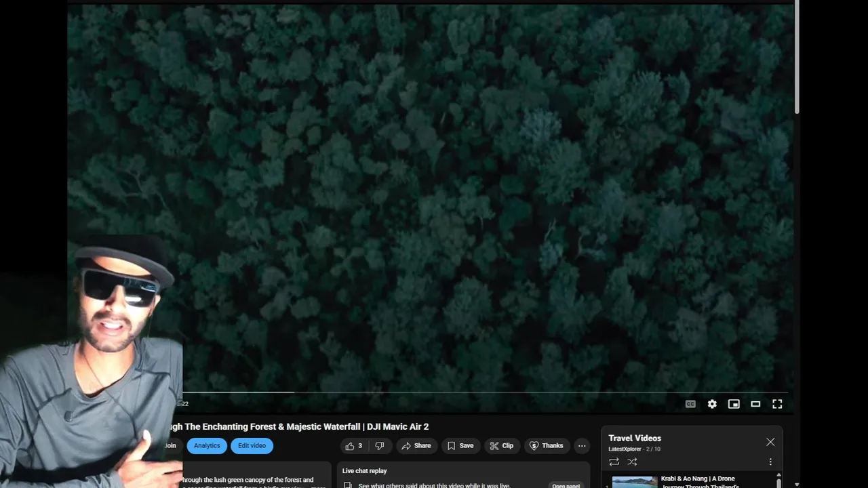Toggle loop playlist
The image size is (868, 488).
[614, 462]
